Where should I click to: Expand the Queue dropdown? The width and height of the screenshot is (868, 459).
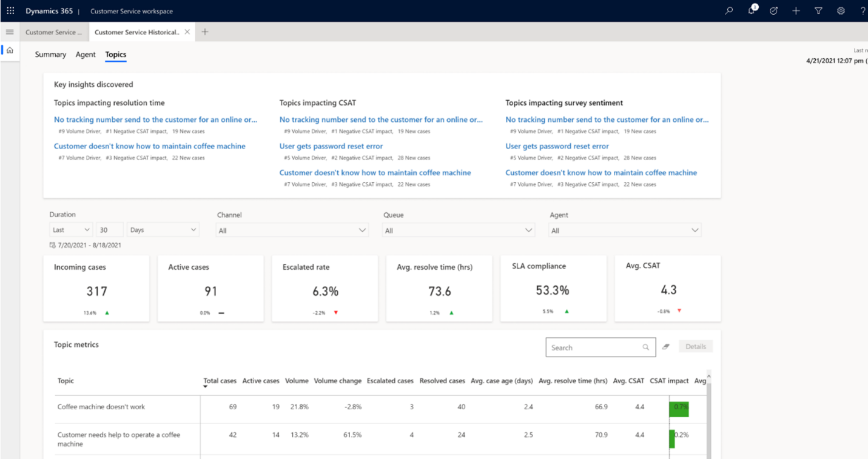pyautogui.click(x=459, y=230)
